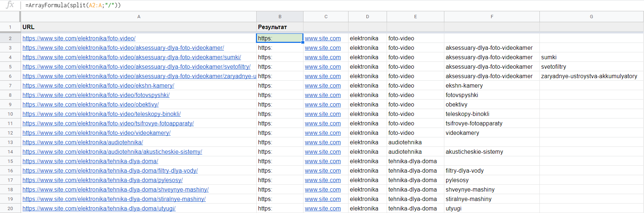Open www.site.com link in row 20
Image resolution: width=644 pixels, height=213 pixels.
(x=323, y=208)
